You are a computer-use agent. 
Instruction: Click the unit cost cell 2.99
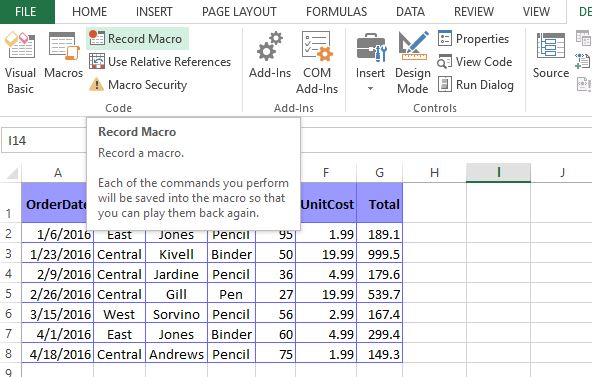point(326,314)
